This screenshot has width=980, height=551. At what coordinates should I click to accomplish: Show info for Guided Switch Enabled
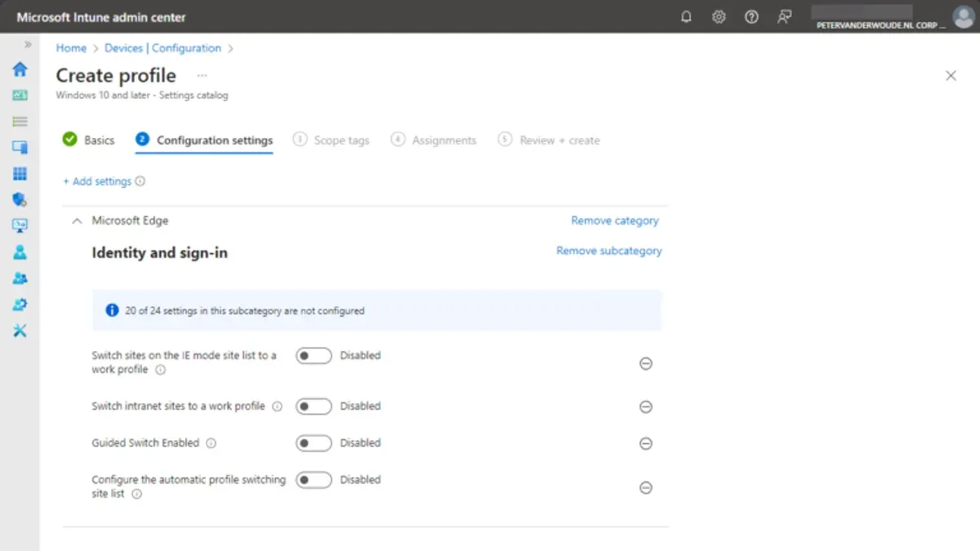211,443
